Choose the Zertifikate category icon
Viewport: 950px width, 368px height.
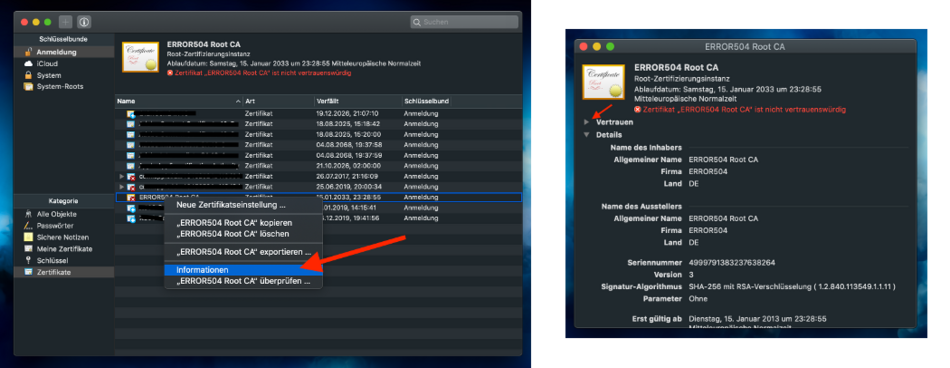[x=28, y=272]
